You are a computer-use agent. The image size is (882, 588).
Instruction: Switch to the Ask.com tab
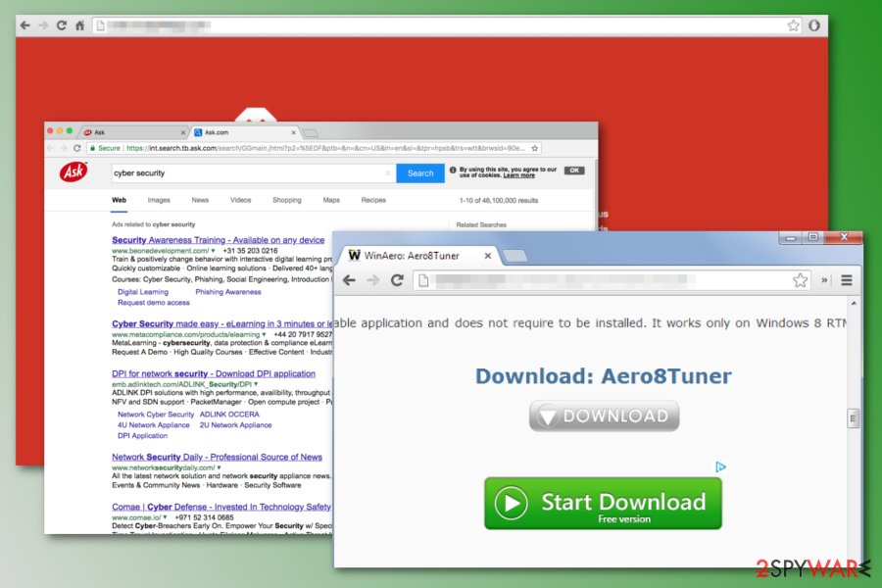(245, 132)
